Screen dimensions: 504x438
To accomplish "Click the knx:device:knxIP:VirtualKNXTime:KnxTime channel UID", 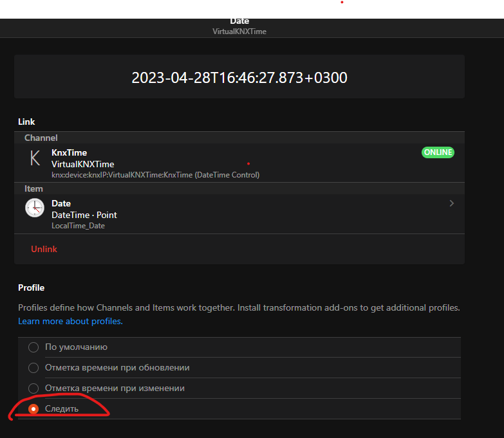I will point(155,175).
